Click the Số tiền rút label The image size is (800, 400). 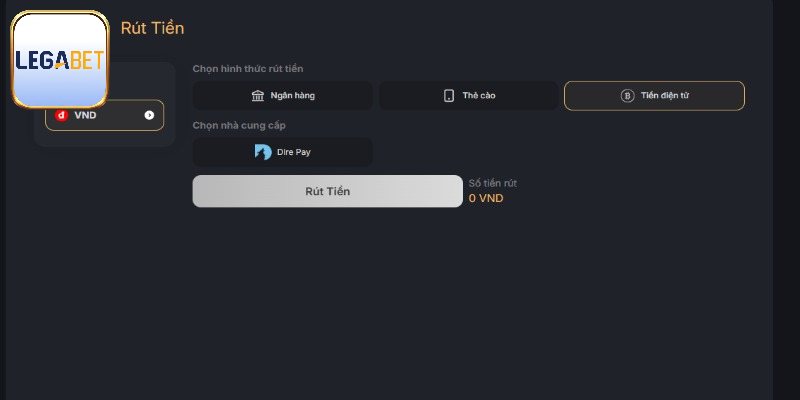[x=493, y=183]
